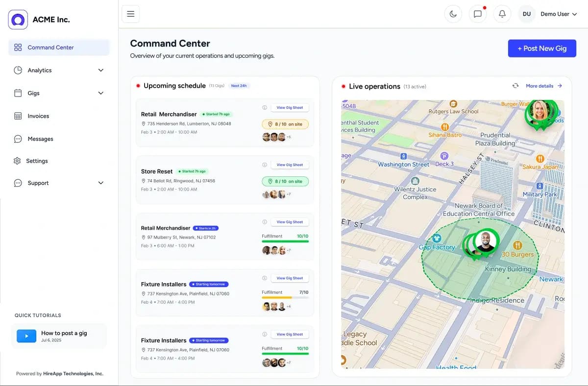Click the 30 Burgers restaurant map pin

tap(517, 245)
